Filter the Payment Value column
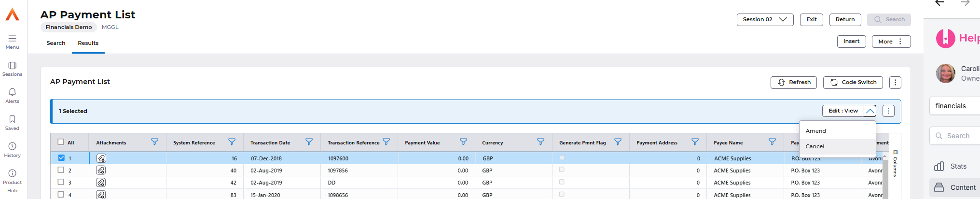This screenshot has width=980, height=199. click(463, 142)
